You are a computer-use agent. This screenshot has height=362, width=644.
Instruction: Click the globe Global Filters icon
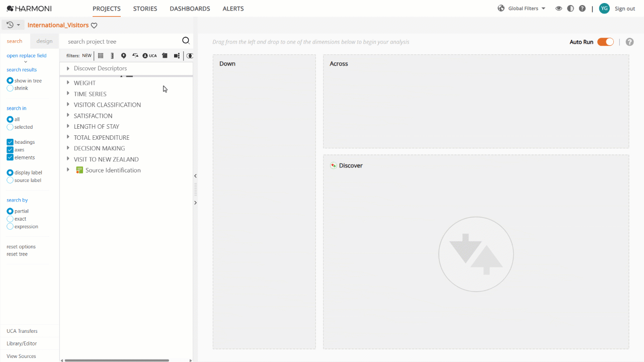click(501, 9)
